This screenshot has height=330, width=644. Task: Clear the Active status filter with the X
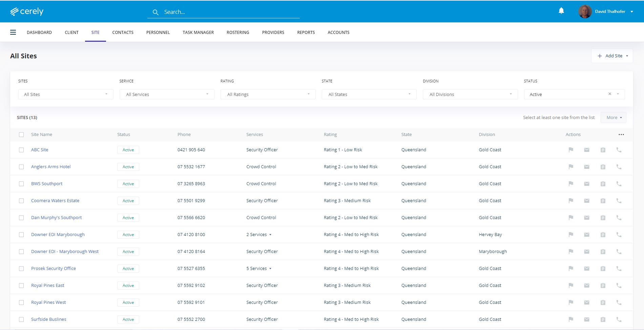[x=609, y=94]
